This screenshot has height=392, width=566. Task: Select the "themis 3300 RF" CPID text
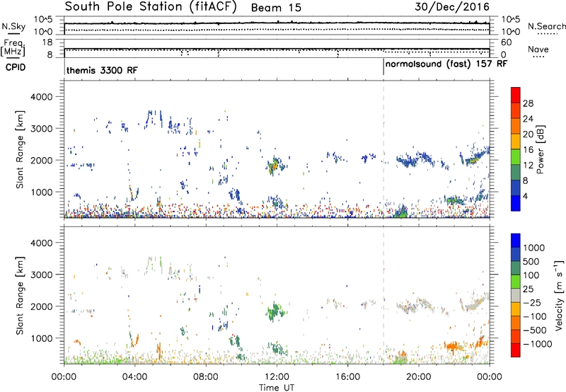coord(102,70)
